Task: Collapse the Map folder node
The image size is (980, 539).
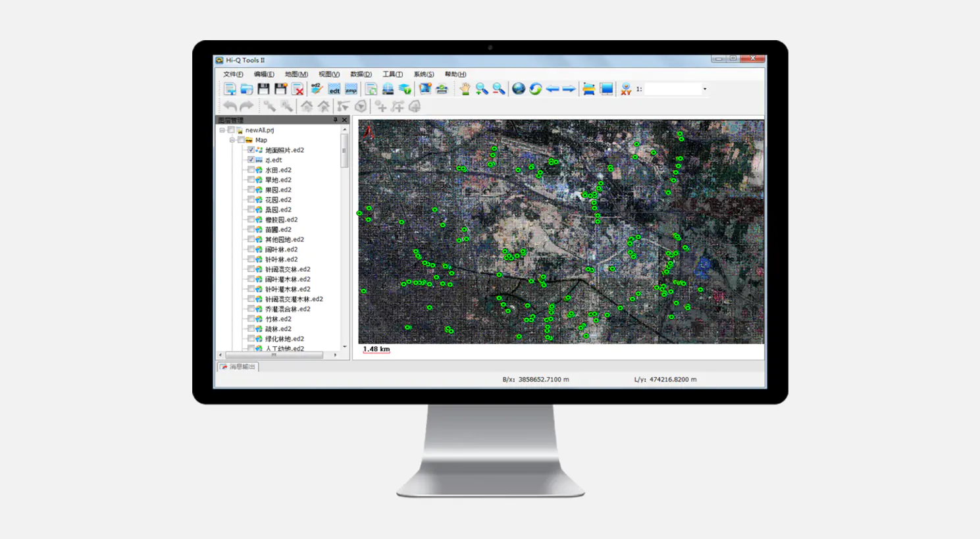Action: click(x=232, y=140)
